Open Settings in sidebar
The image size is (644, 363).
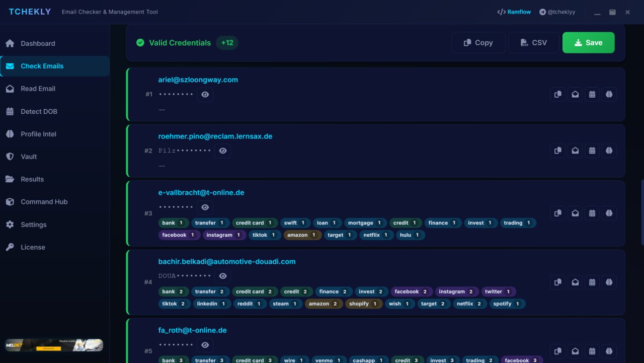[x=55, y=225]
